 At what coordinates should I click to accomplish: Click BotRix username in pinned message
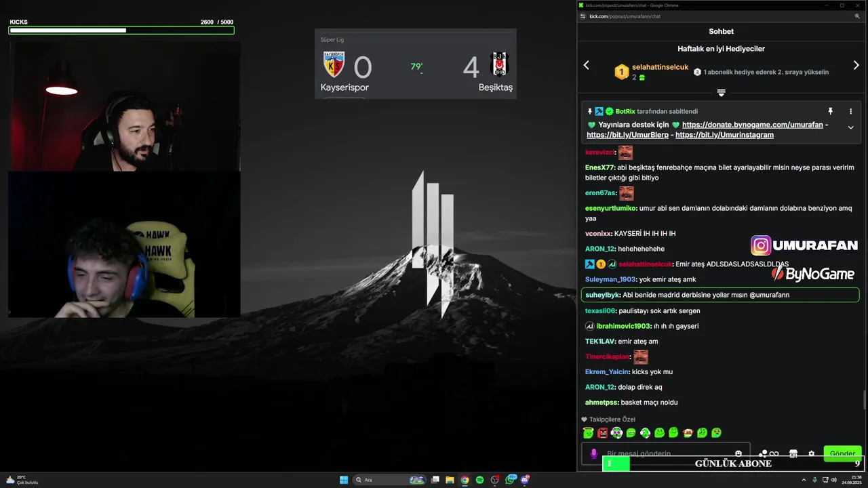pos(625,111)
